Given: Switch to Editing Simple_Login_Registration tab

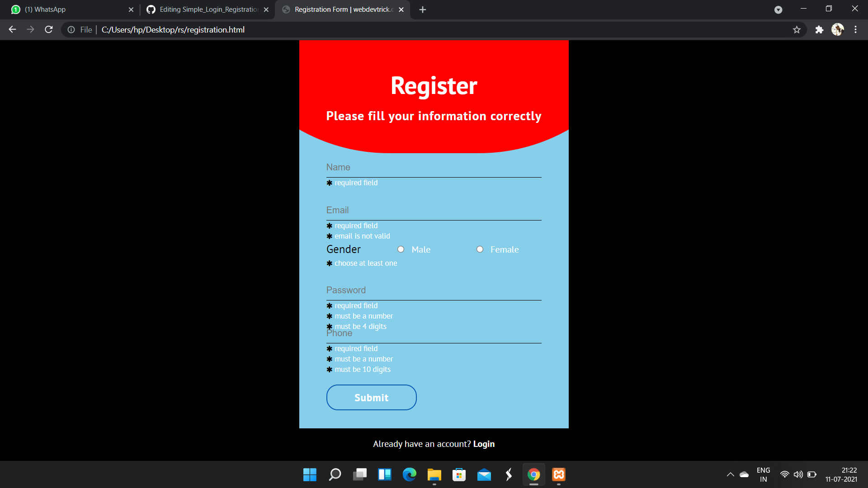Looking at the screenshot, I should point(208,9).
